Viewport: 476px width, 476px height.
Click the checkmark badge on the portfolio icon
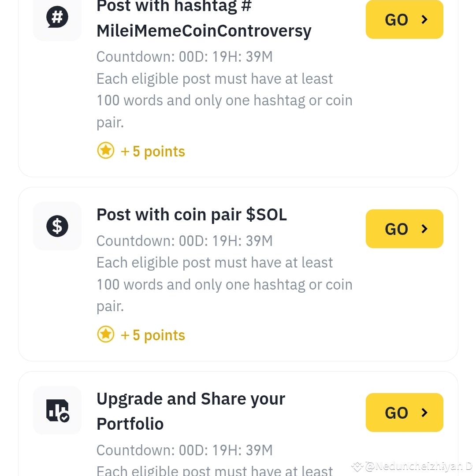click(x=65, y=418)
